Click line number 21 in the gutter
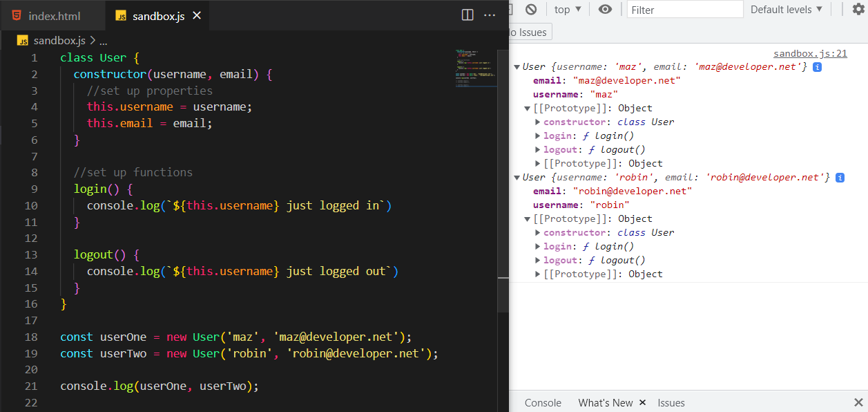The image size is (868, 412). (x=30, y=386)
